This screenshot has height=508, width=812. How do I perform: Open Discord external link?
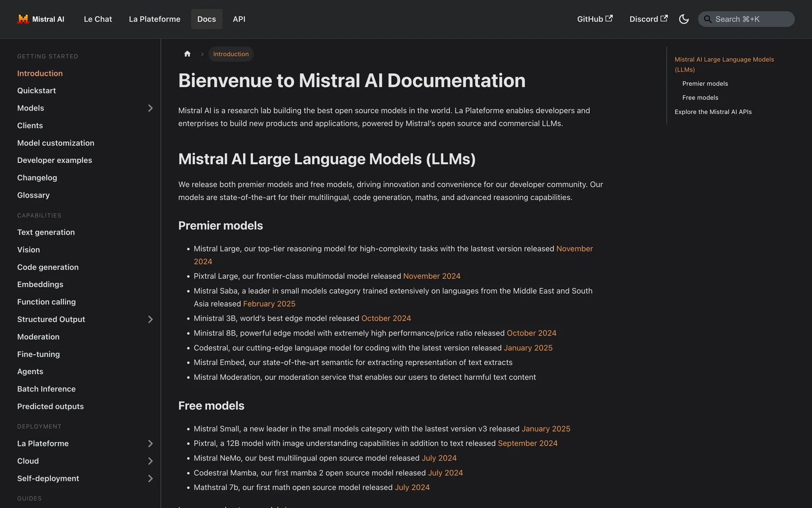(648, 19)
